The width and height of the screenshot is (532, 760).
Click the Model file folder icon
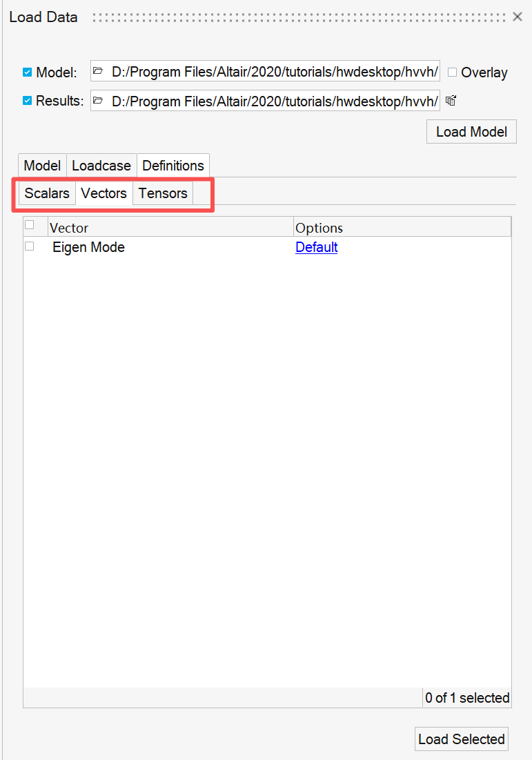[98, 71]
